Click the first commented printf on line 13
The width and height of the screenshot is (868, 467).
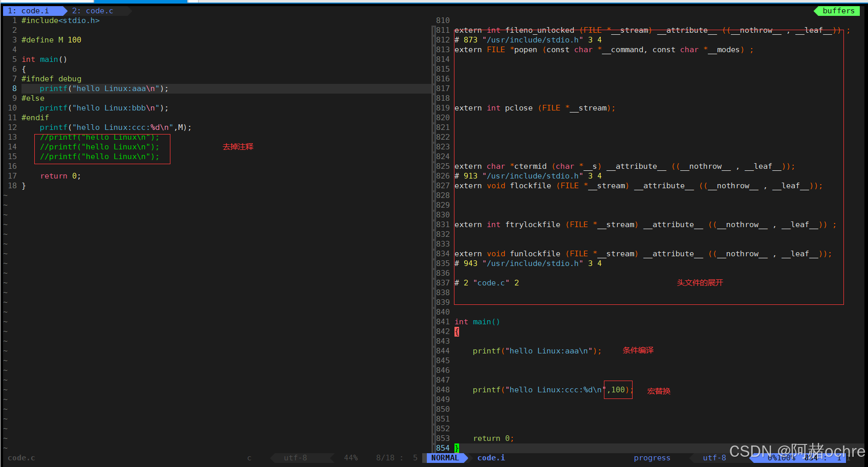pyautogui.click(x=99, y=137)
